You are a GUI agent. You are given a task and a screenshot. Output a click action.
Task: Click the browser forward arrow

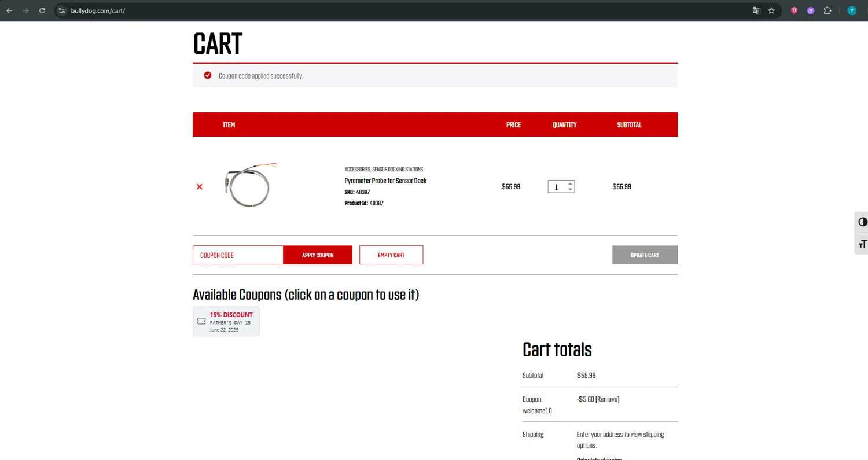click(x=25, y=10)
